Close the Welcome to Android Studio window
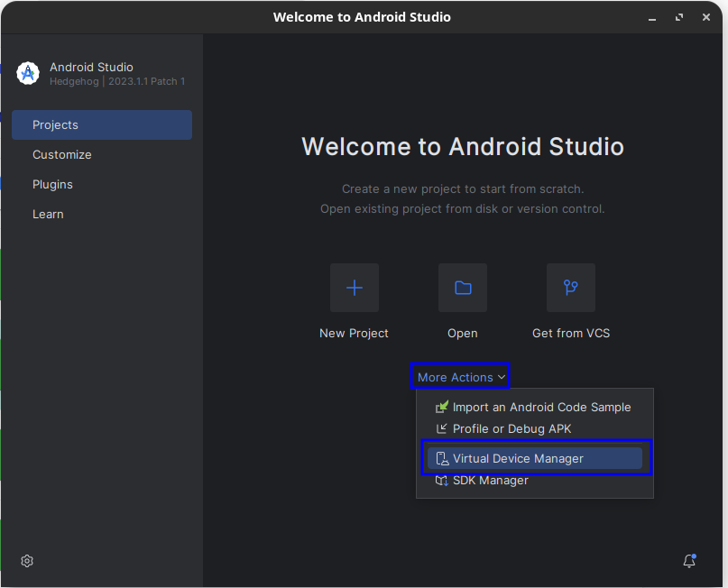 click(x=707, y=17)
